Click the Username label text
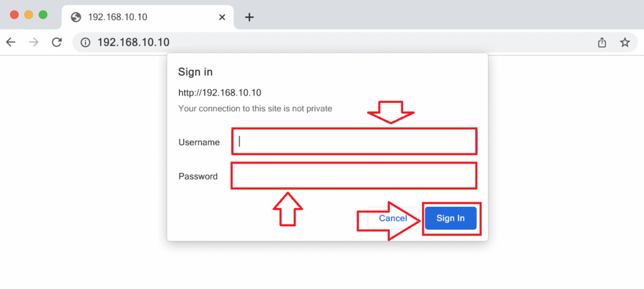The height and width of the screenshot is (289, 644). click(199, 142)
